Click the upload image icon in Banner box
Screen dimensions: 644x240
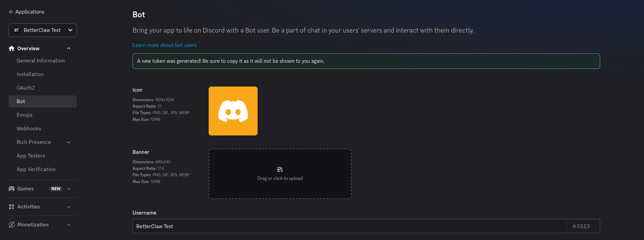[x=280, y=169]
